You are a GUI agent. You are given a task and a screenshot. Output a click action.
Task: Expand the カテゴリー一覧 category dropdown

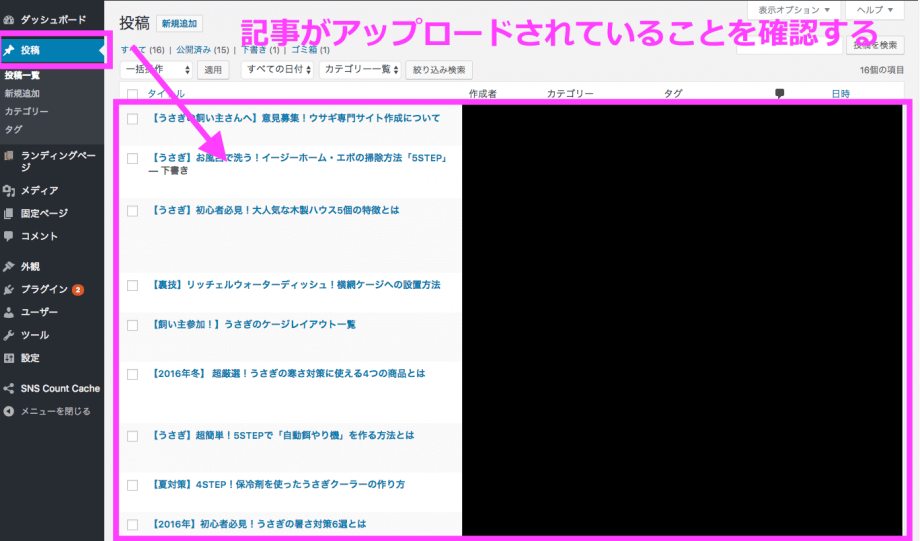coord(359,69)
